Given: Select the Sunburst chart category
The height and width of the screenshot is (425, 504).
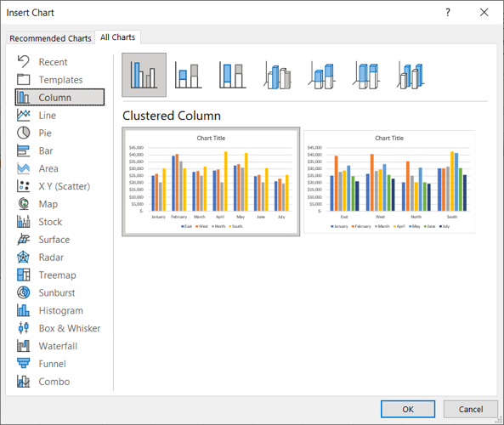Looking at the screenshot, I should pos(59,292).
